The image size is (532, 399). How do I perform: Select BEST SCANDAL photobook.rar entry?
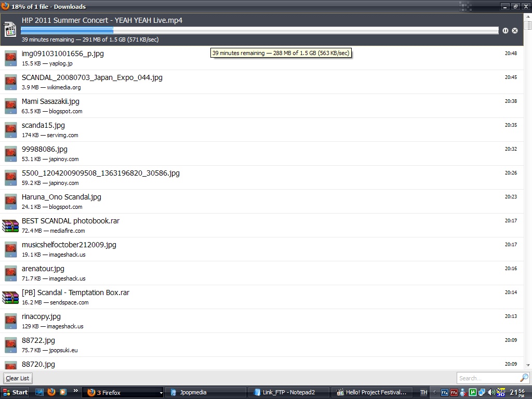pos(262,225)
